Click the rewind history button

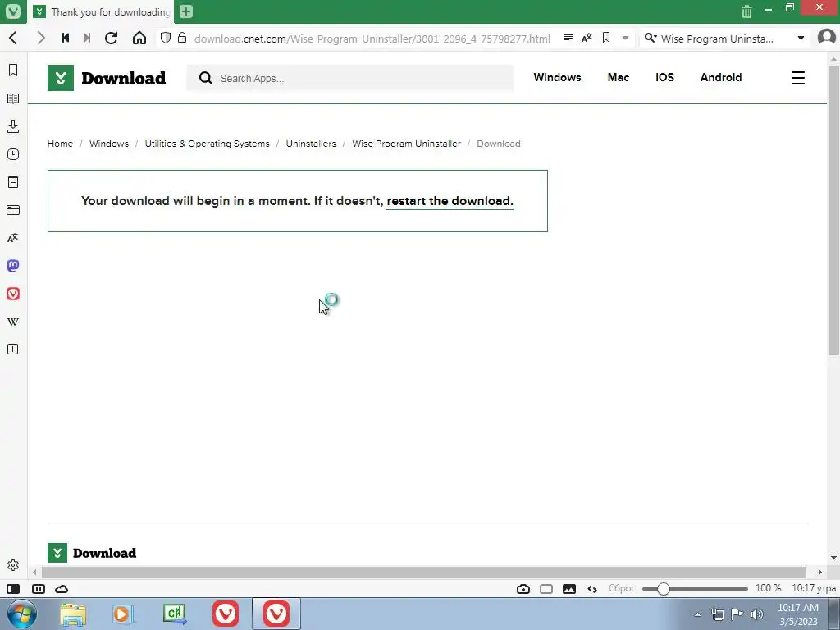66,38
